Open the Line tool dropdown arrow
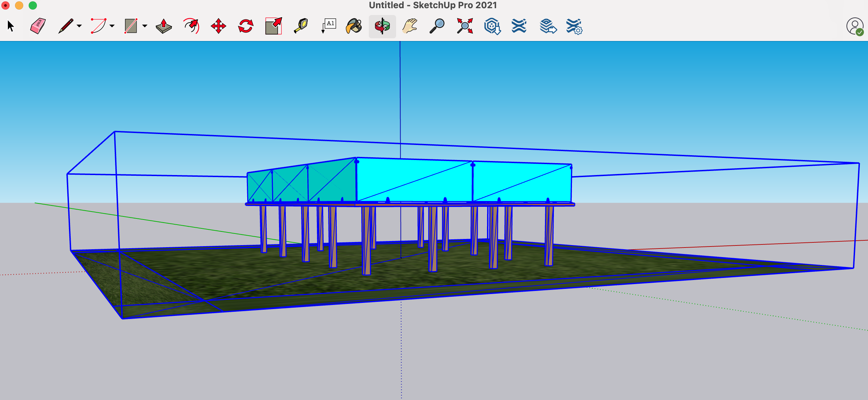 [x=79, y=26]
